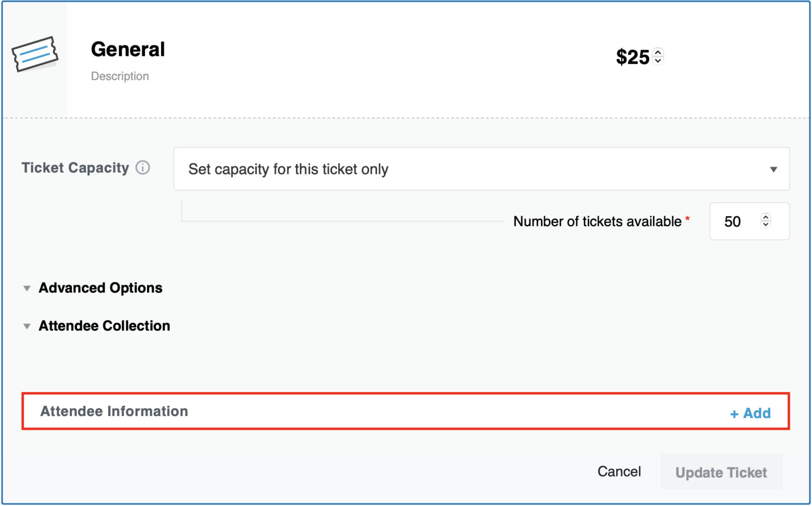
Task: Click the caret on the capacity dropdown
Action: pos(774,169)
